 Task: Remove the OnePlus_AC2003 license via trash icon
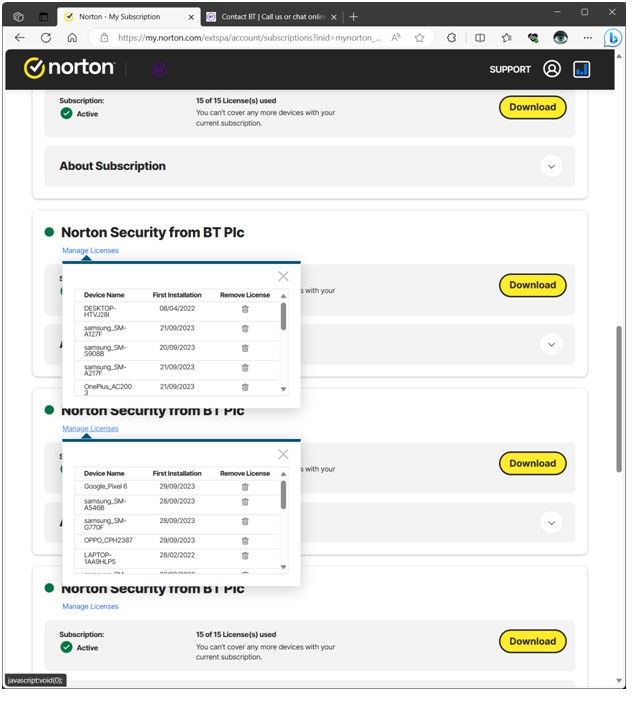(x=245, y=387)
